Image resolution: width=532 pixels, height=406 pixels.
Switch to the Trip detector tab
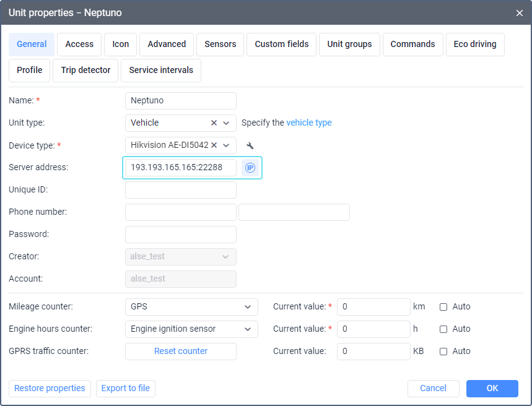(x=85, y=70)
